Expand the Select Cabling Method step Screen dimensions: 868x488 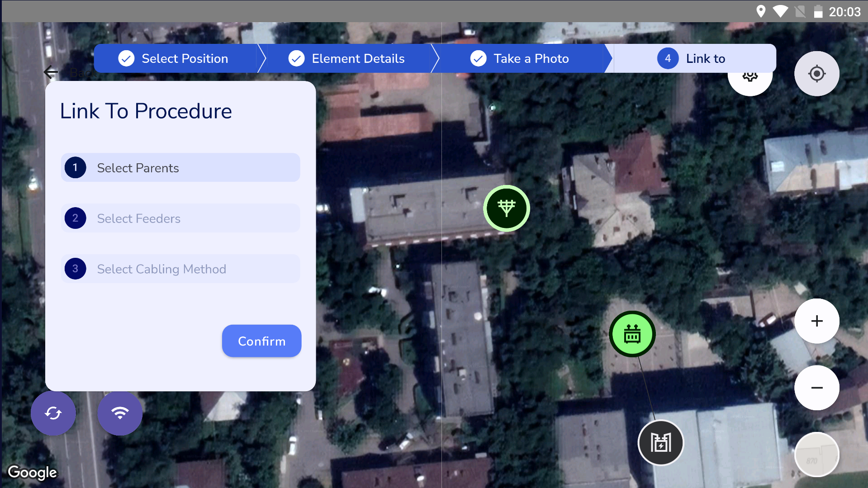point(180,269)
